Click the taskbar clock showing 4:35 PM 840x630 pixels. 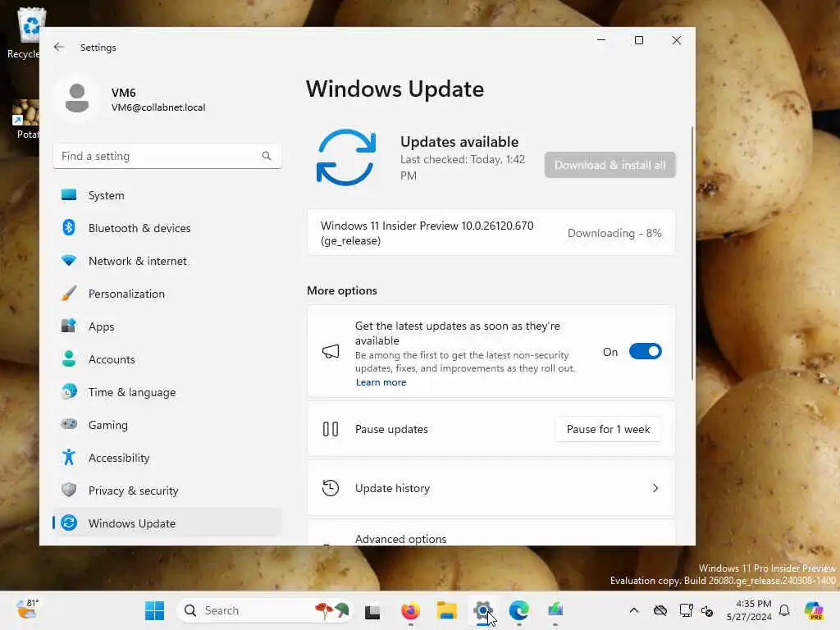click(749, 610)
